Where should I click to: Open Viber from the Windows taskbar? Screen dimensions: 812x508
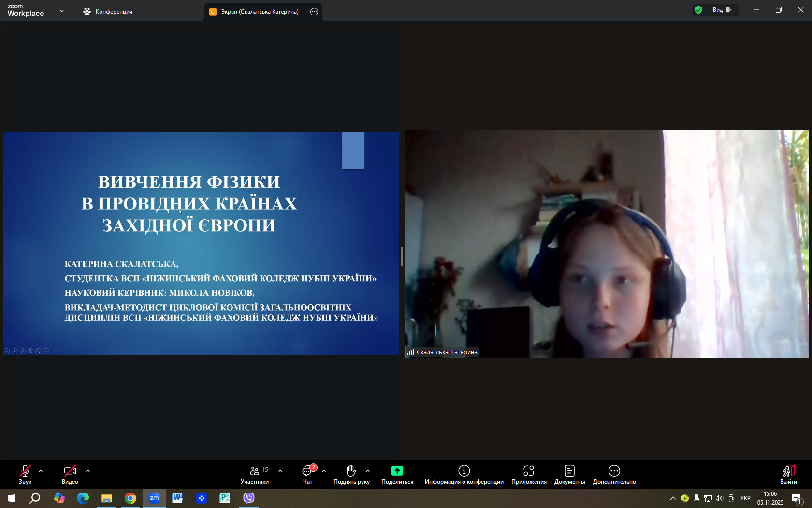click(249, 498)
